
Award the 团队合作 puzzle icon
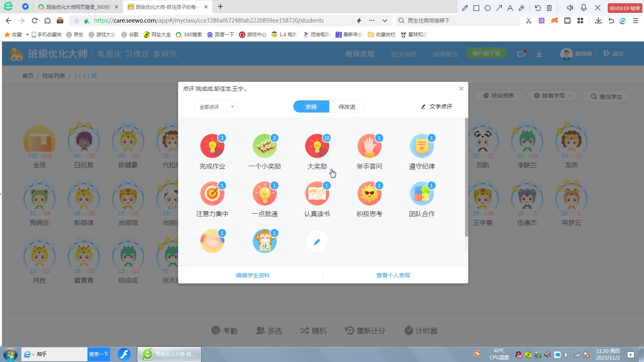[422, 193]
